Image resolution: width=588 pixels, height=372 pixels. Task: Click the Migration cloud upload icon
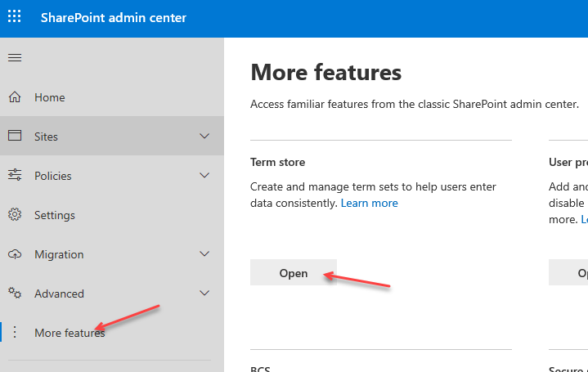coord(15,254)
